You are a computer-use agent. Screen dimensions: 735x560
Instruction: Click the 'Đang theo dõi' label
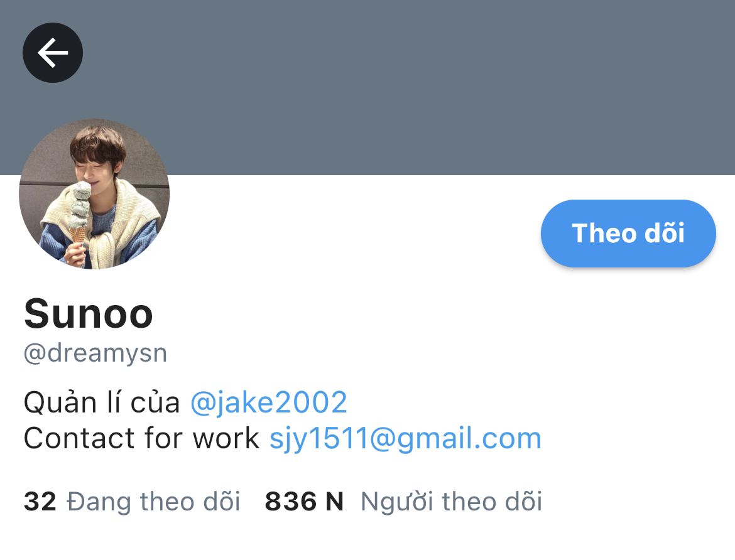pyautogui.click(x=153, y=502)
